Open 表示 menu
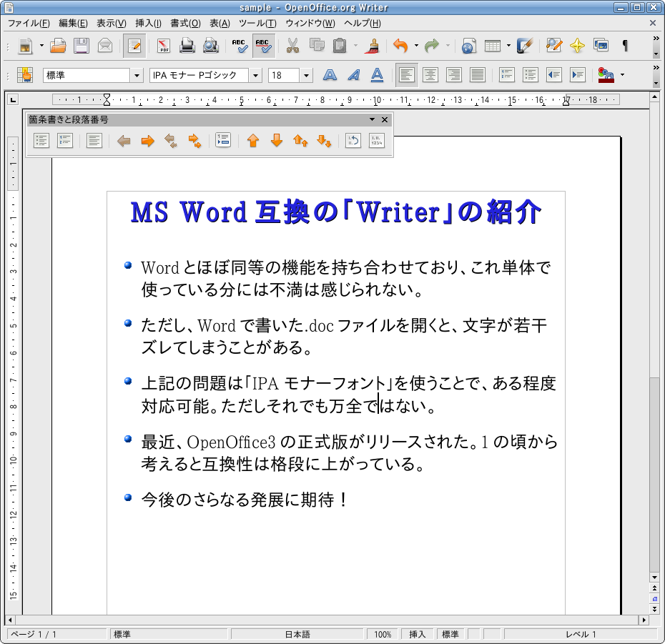The image size is (665, 644). pyautogui.click(x=111, y=24)
